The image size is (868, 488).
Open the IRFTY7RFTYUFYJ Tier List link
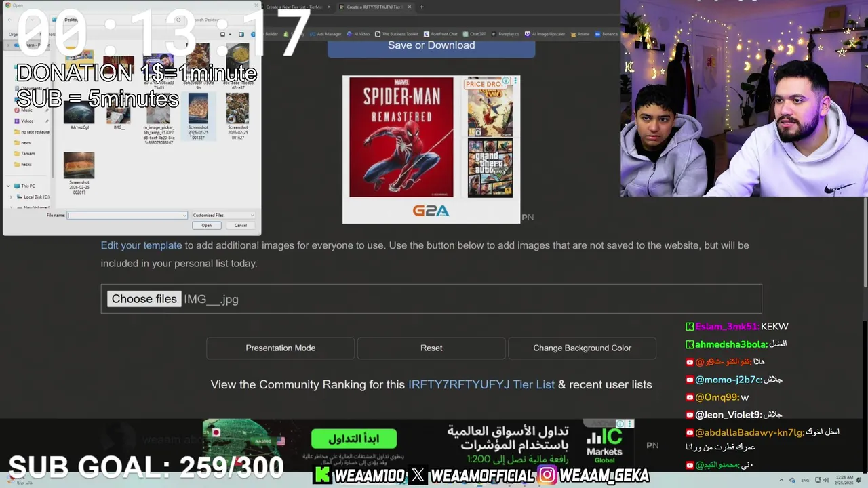click(481, 384)
